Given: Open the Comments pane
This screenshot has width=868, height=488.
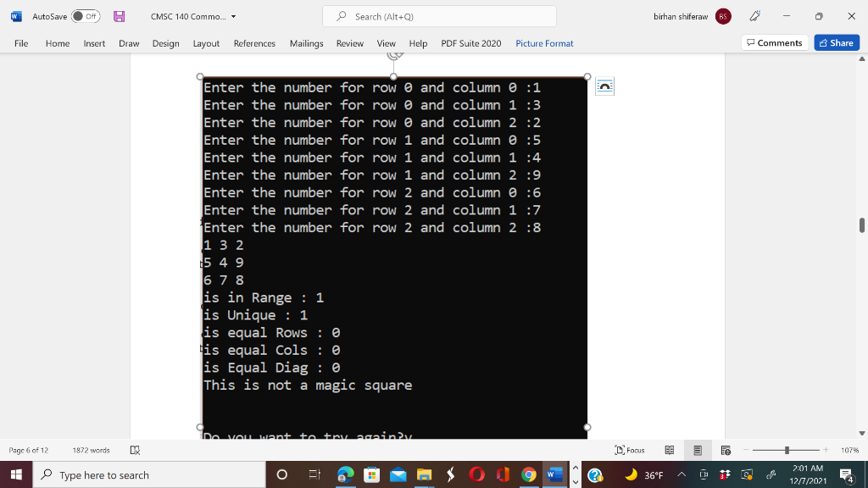Looking at the screenshot, I should [774, 42].
